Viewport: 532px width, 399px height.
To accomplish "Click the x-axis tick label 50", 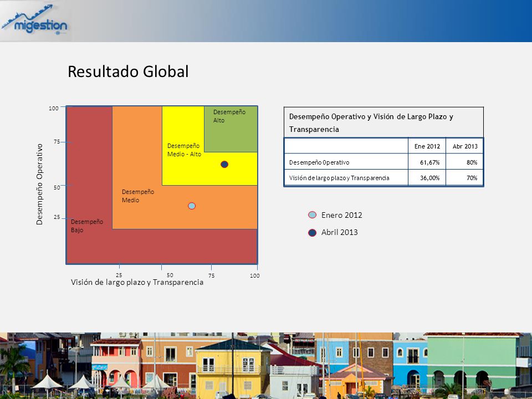I will (x=170, y=275).
